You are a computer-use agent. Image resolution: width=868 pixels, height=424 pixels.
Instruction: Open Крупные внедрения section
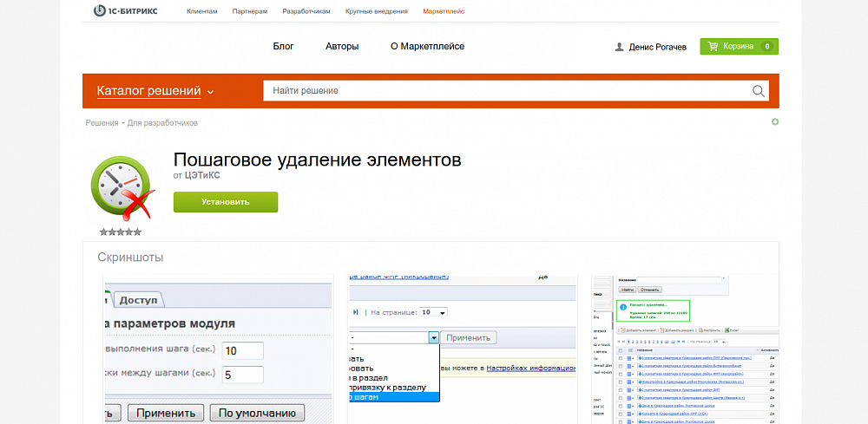[x=377, y=11]
